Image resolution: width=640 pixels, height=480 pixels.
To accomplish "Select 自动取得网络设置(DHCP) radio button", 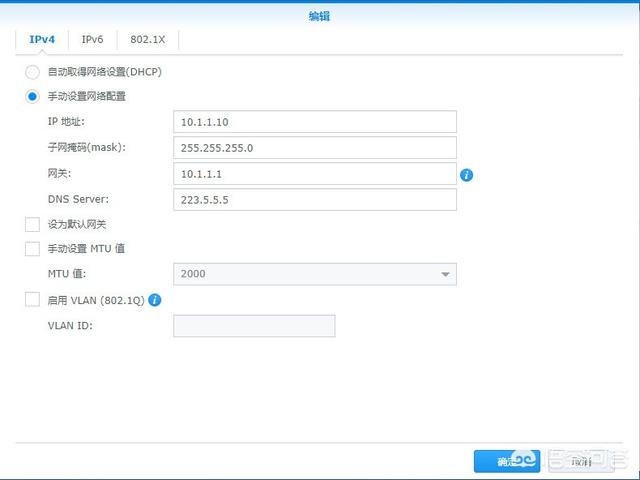I will [33, 72].
